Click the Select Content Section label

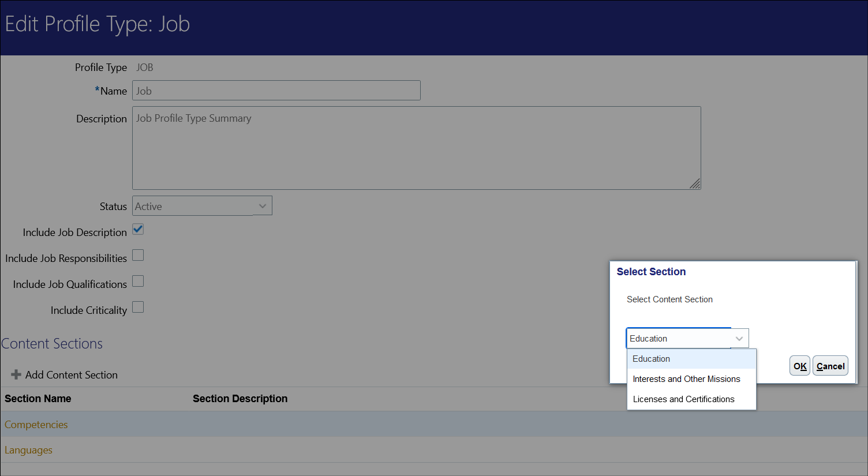[x=669, y=299]
